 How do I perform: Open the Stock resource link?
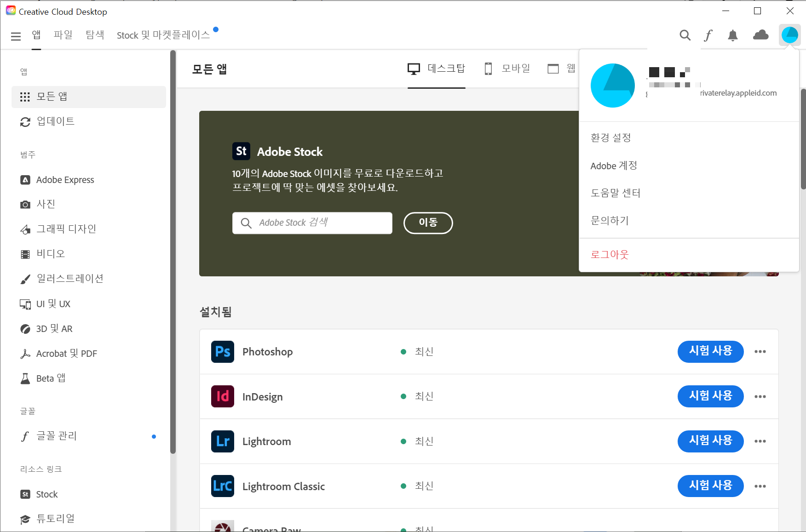coord(89,494)
